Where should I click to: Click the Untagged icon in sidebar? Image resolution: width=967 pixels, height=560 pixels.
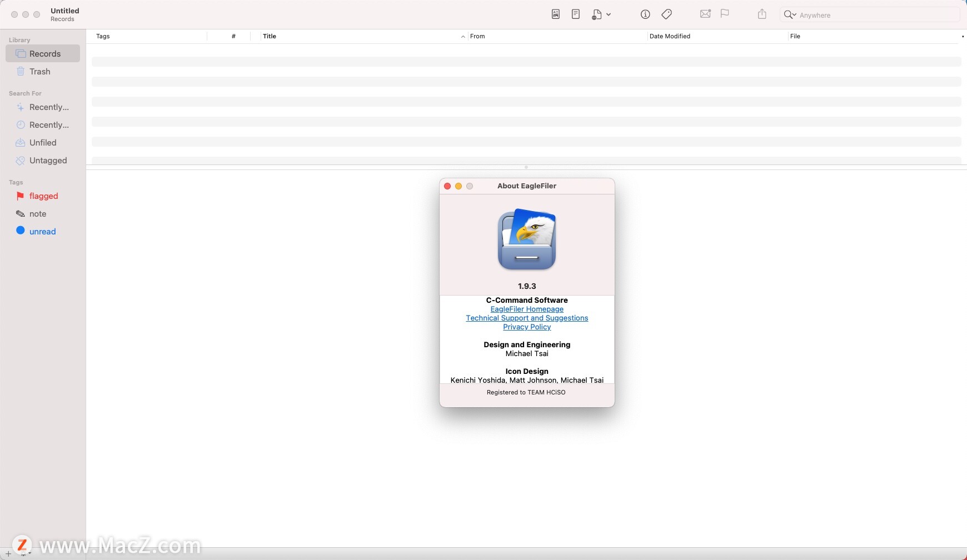(21, 161)
